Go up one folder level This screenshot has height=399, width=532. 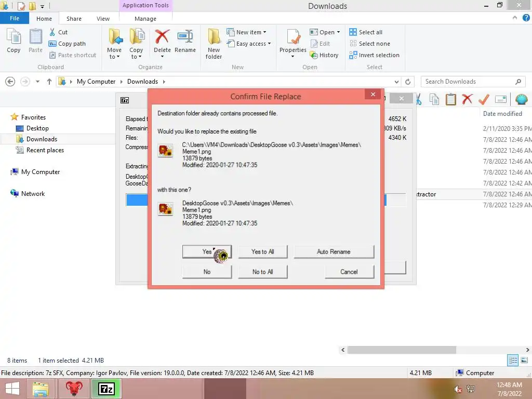tap(49, 82)
